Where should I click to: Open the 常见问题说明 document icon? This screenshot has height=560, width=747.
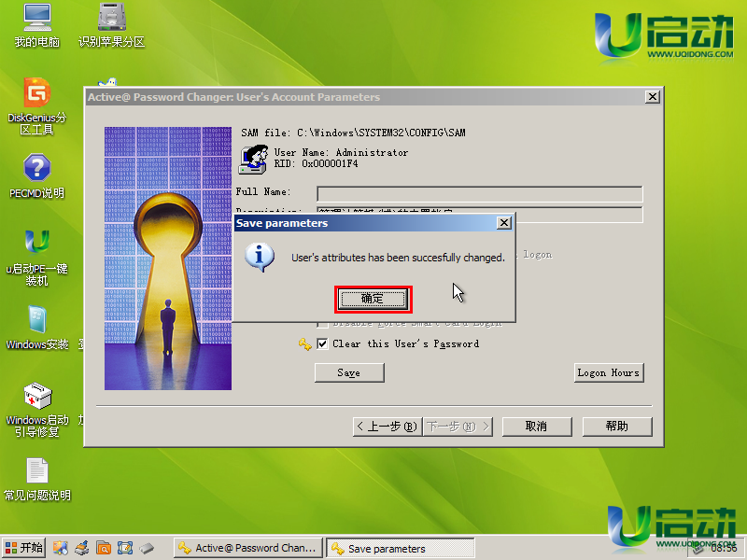pos(37,479)
